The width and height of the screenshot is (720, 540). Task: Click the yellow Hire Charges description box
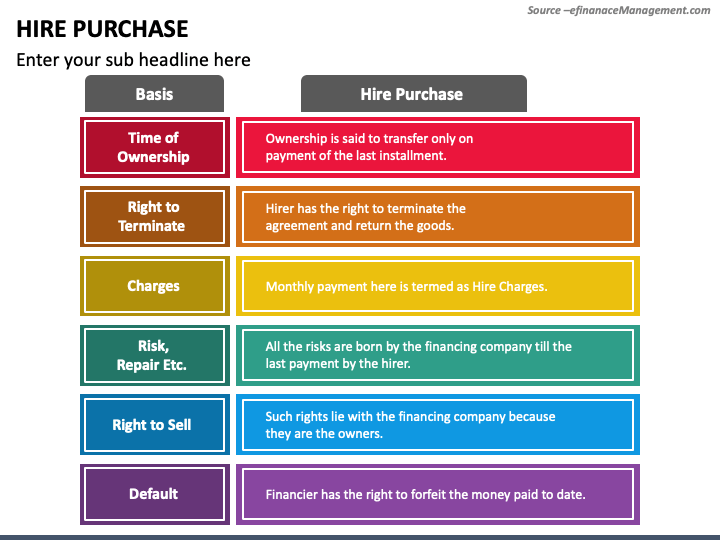point(438,286)
